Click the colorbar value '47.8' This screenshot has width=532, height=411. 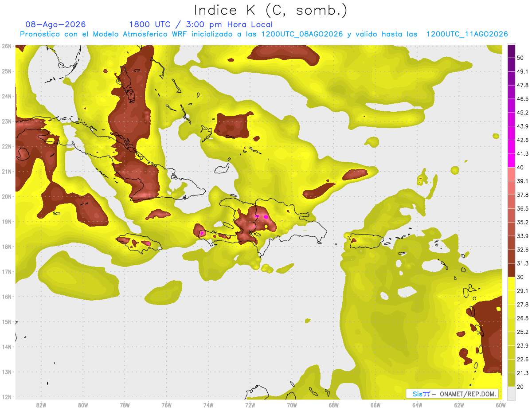click(x=522, y=85)
